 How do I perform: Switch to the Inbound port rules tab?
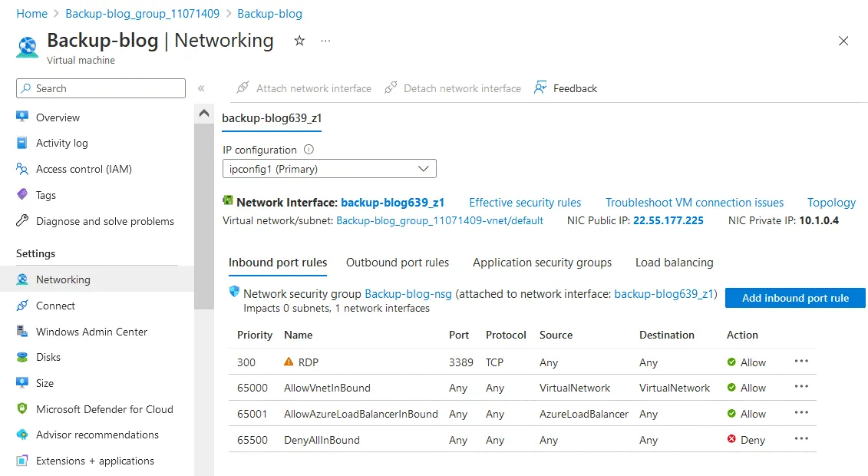(278, 263)
